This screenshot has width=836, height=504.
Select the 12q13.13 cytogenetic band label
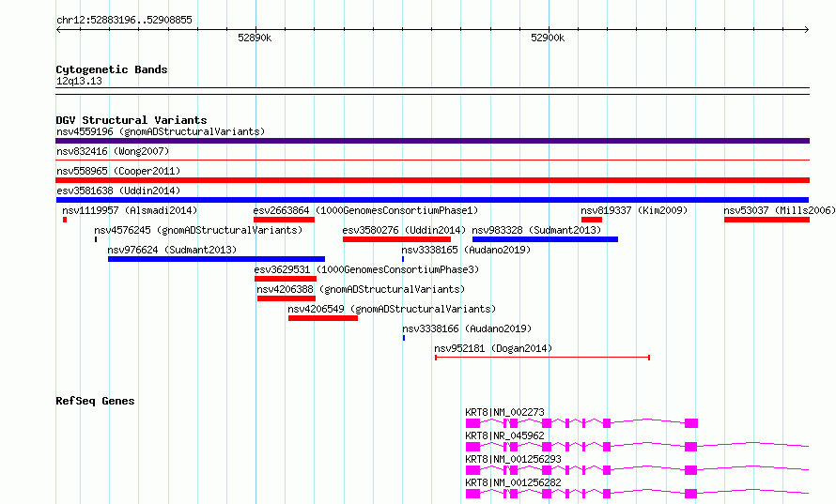(79, 81)
